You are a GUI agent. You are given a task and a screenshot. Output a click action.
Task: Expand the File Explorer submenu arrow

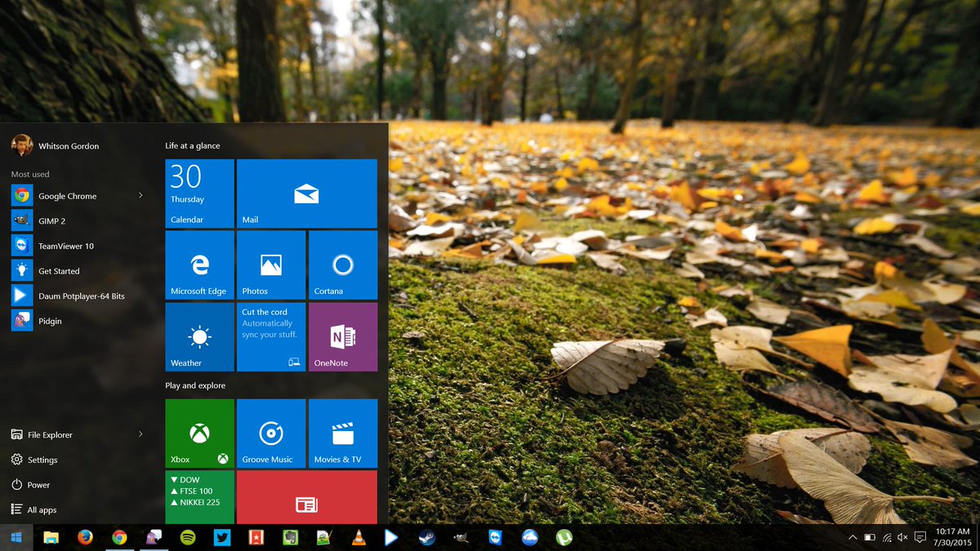pos(139,434)
